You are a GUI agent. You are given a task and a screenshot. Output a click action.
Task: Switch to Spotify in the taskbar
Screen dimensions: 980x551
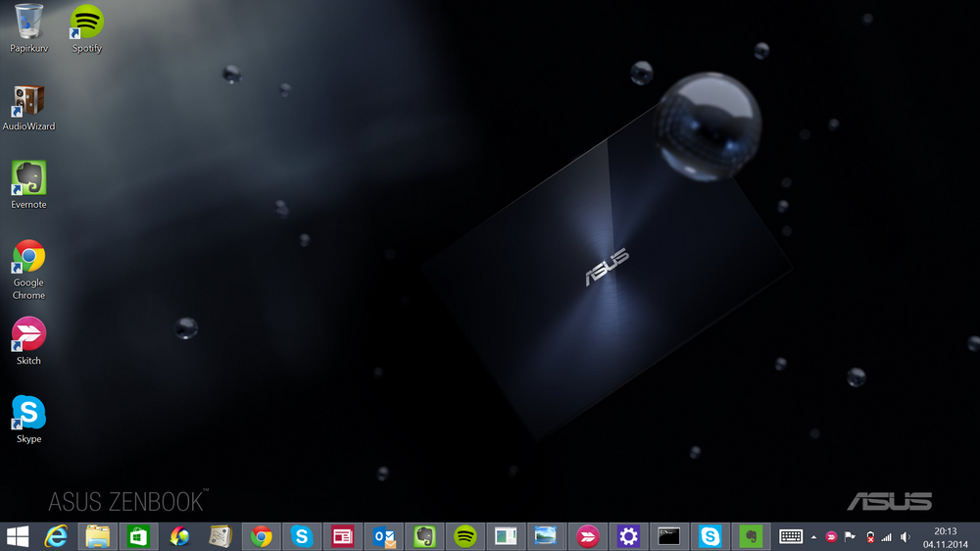tap(465, 536)
